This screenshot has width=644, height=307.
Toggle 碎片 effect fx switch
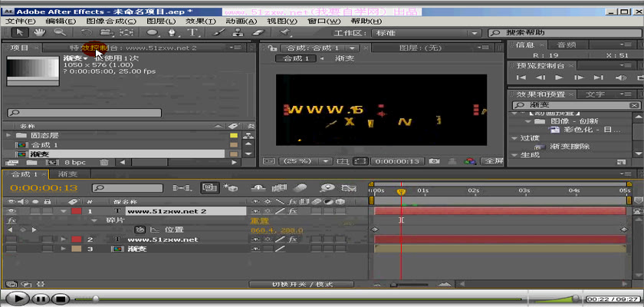tap(11, 220)
